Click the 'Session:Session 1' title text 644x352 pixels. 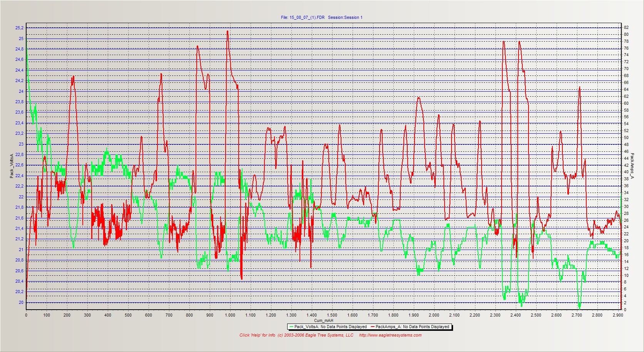point(345,17)
